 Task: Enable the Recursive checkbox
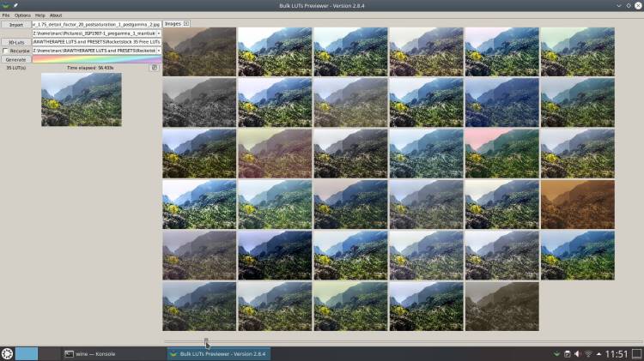pos(5,51)
